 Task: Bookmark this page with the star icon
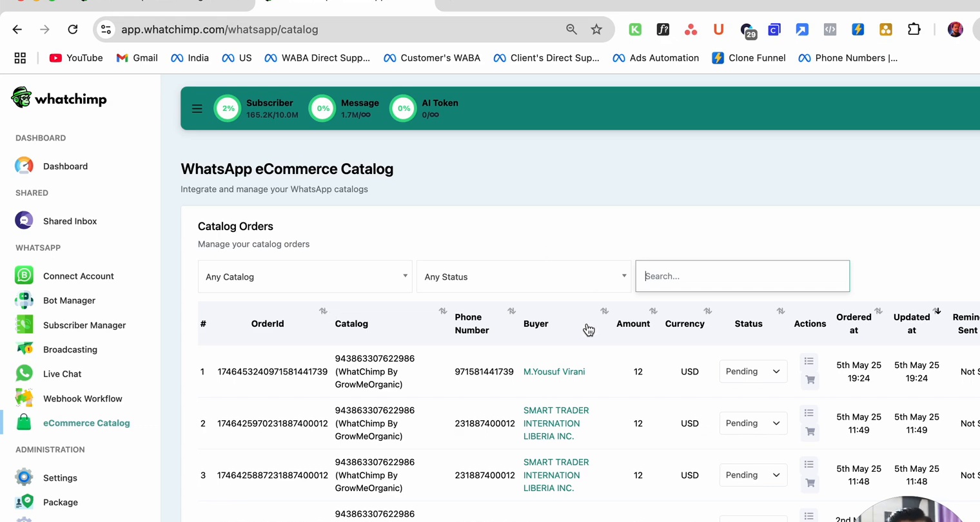tap(596, 30)
